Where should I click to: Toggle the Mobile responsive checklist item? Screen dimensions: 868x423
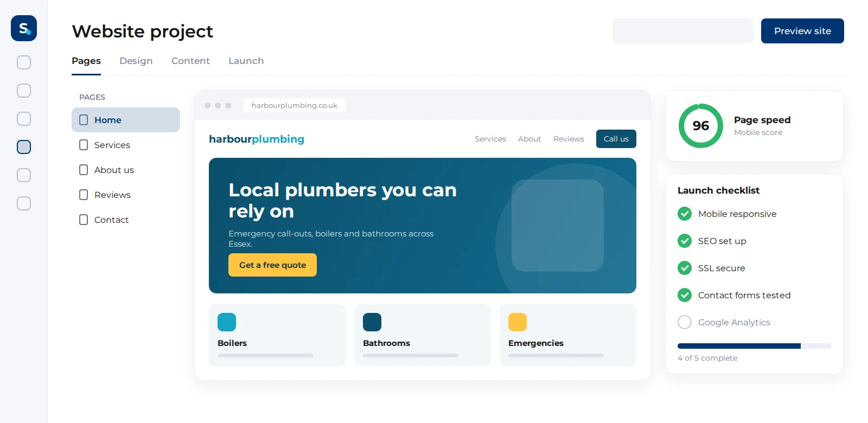(685, 214)
